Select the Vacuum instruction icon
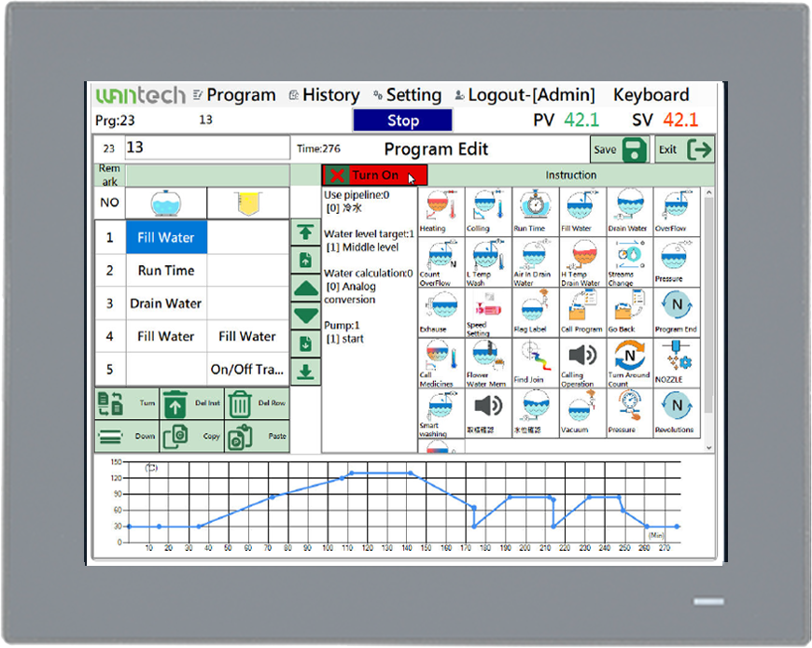Screen dimensions: 812x648 [581, 414]
